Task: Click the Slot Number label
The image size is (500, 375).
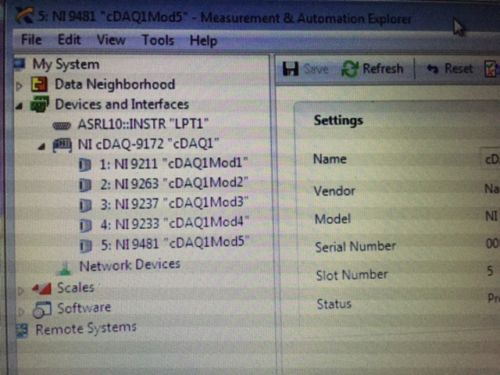Action: [352, 275]
